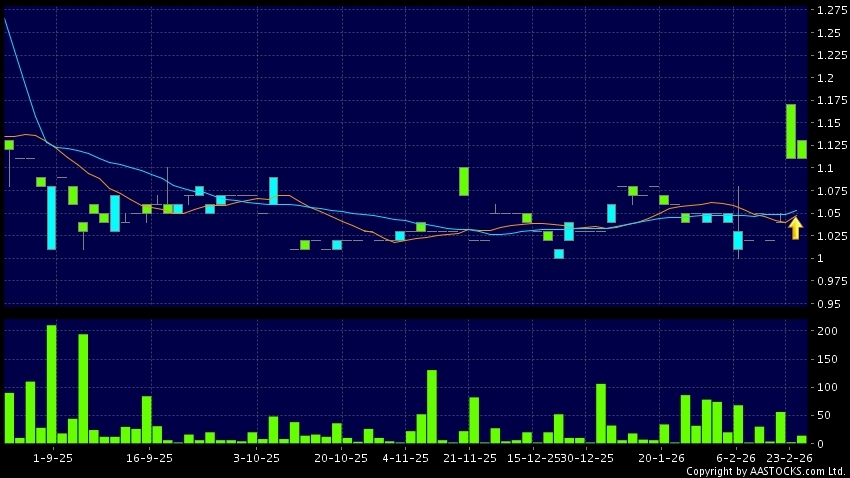This screenshot has width=850, height=478.
Task: Click the long cyan candlestick near 1-9-25
Action: (51, 217)
